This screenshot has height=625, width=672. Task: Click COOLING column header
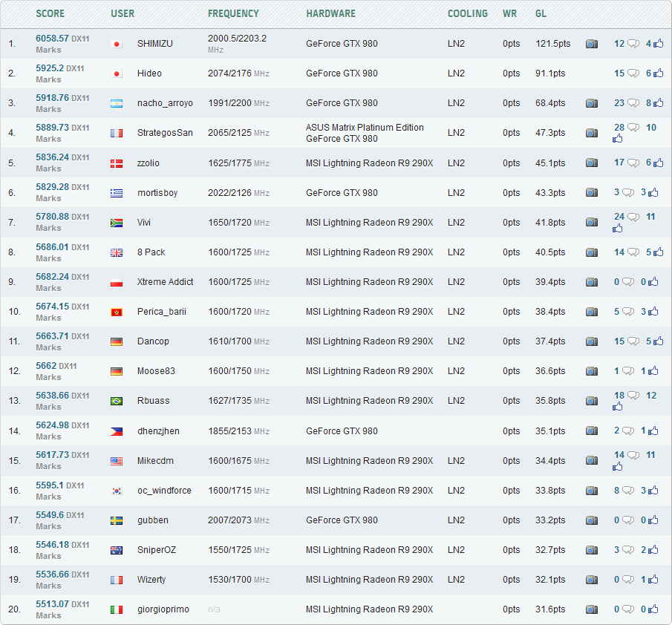(x=468, y=13)
